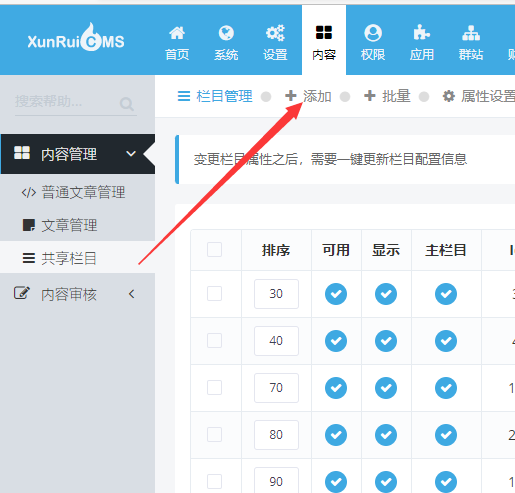Viewport: 515px width, 493px height.
Task: Click the 栏目管理 tab
Action: coord(215,96)
